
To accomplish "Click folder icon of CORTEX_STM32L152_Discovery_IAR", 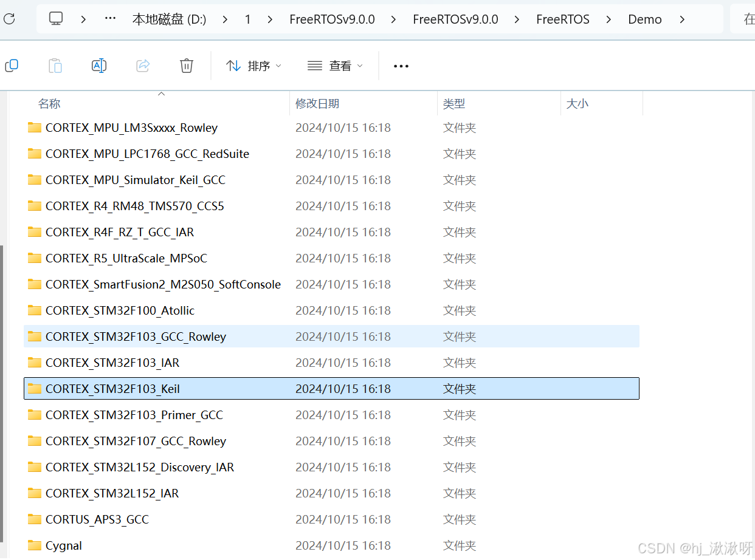I will point(35,467).
